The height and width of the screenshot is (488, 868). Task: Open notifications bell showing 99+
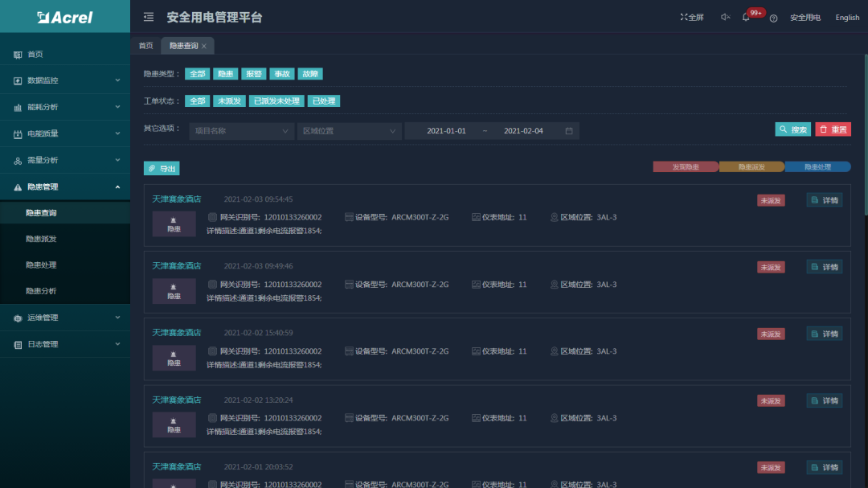pos(747,17)
